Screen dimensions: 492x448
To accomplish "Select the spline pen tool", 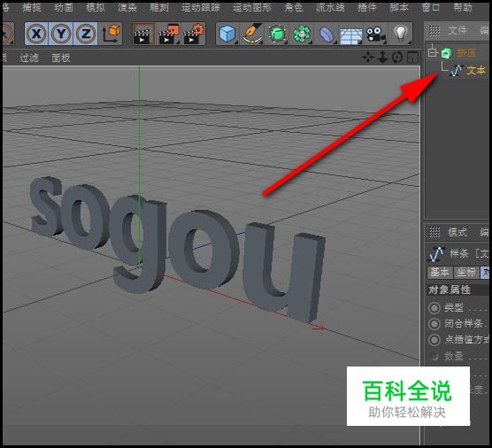I will [x=252, y=34].
